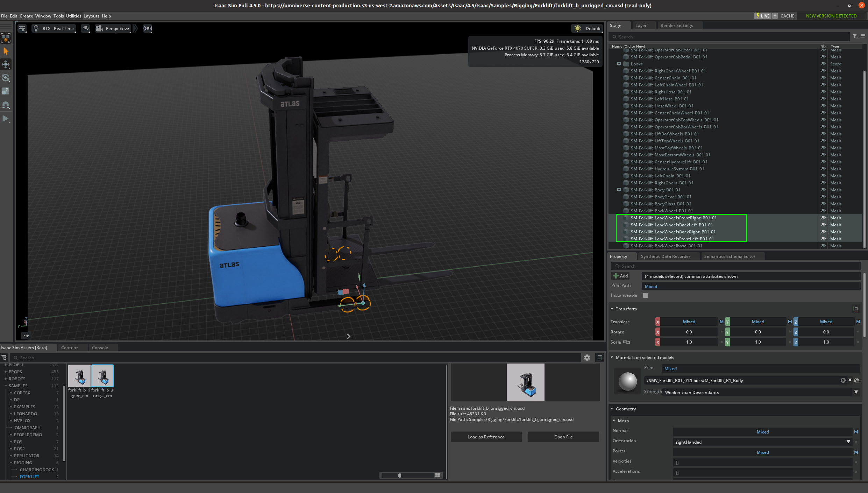This screenshot has height=493, width=868.
Task: Click the Rotate tool icon
Action: tap(6, 78)
